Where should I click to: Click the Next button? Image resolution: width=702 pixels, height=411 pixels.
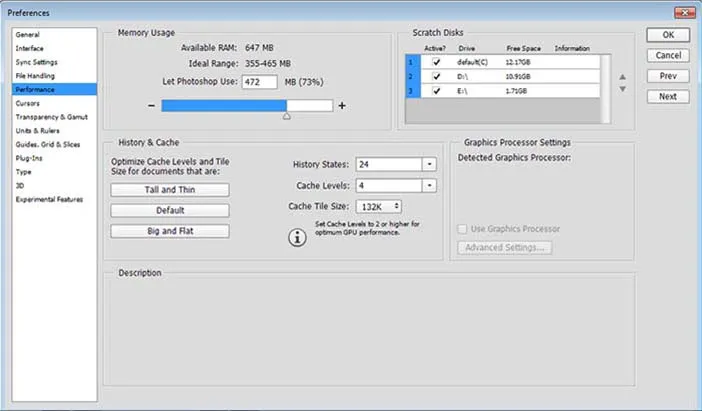(x=668, y=96)
